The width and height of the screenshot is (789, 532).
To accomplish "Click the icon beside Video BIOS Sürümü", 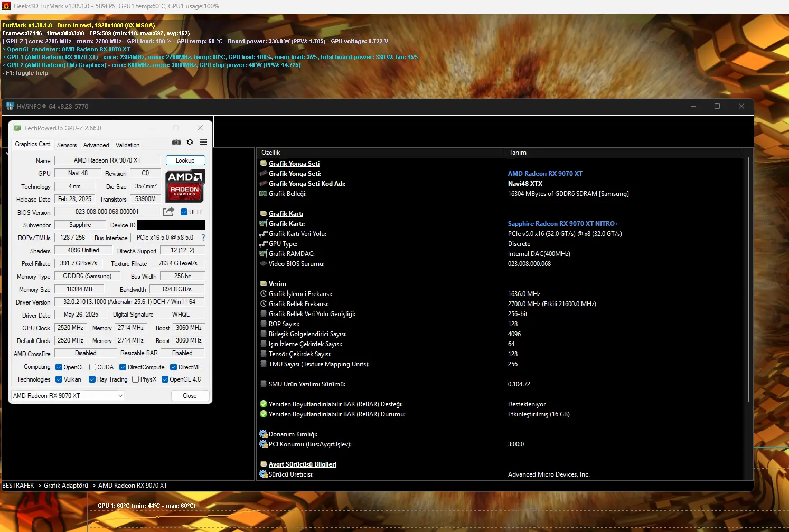I will pyautogui.click(x=264, y=263).
